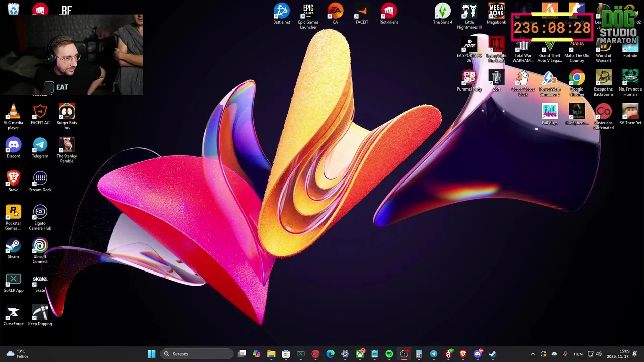This screenshot has width=644, height=362.
Task: Open the weather widget showing 13°C
Action: coord(17,354)
